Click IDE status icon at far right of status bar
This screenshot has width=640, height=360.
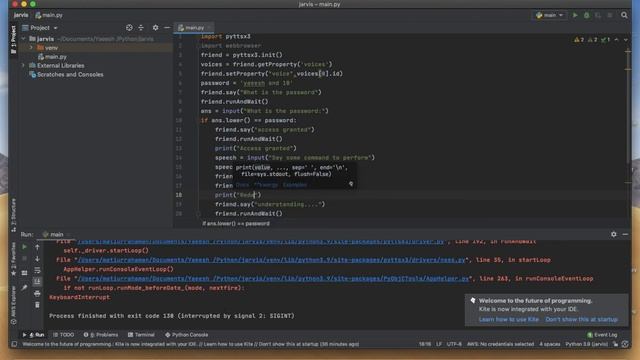click(625, 344)
